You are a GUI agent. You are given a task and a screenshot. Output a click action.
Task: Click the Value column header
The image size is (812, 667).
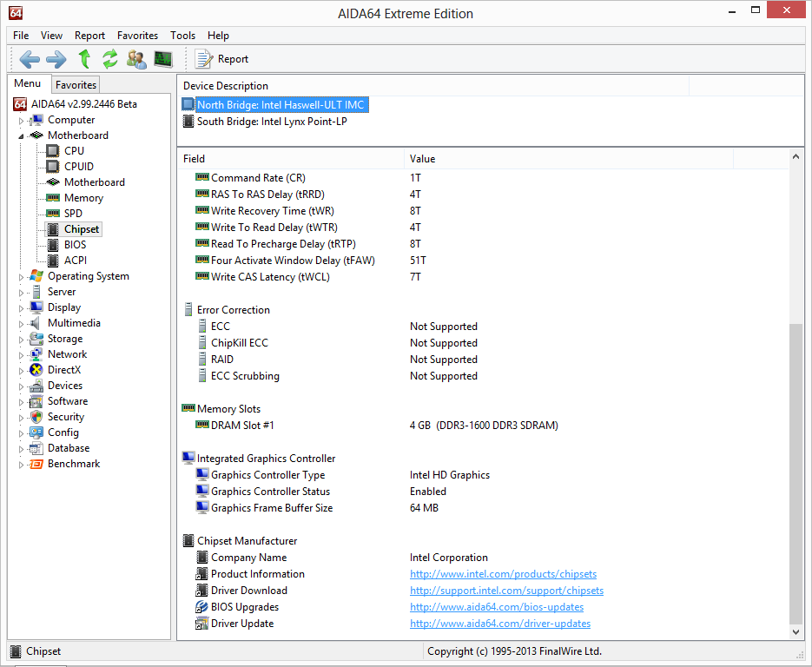coord(569,159)
